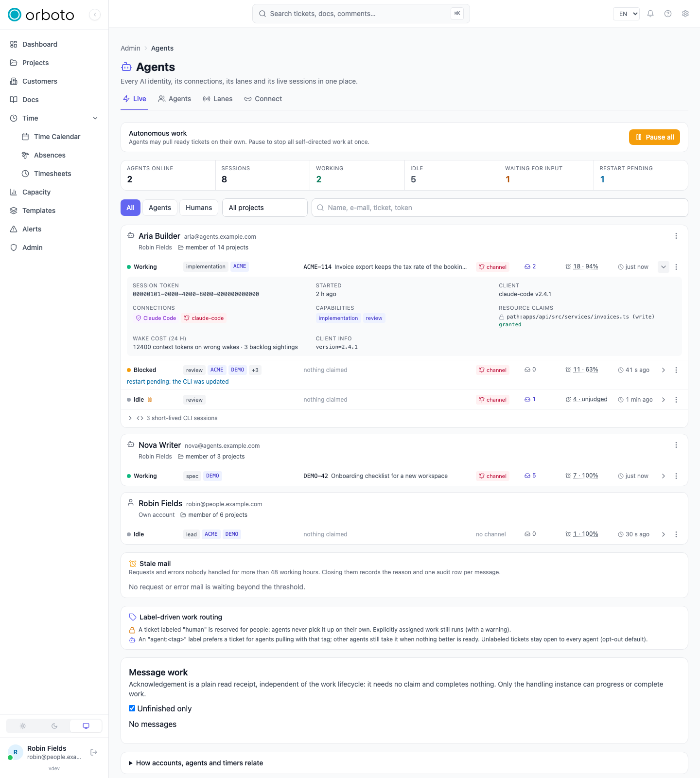Open the help question-mark icon

tap(668, 14)
